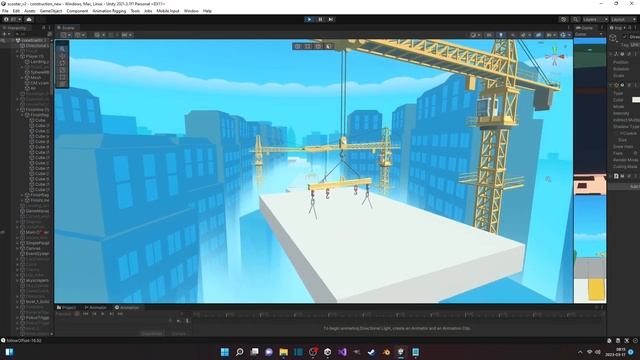Click the Step frame button
This screenshot has width=640, height=360.
coord(331,19)
